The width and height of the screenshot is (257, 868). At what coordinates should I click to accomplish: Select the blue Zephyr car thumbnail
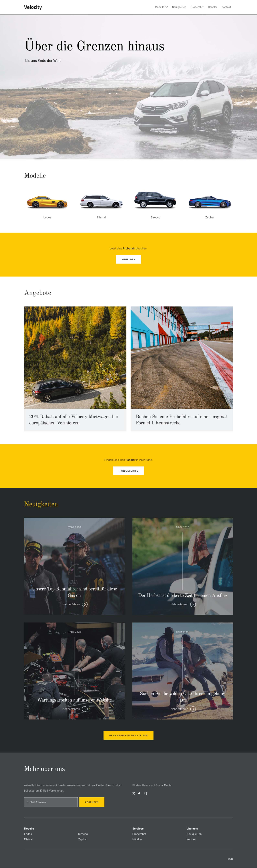click(210, 202)
